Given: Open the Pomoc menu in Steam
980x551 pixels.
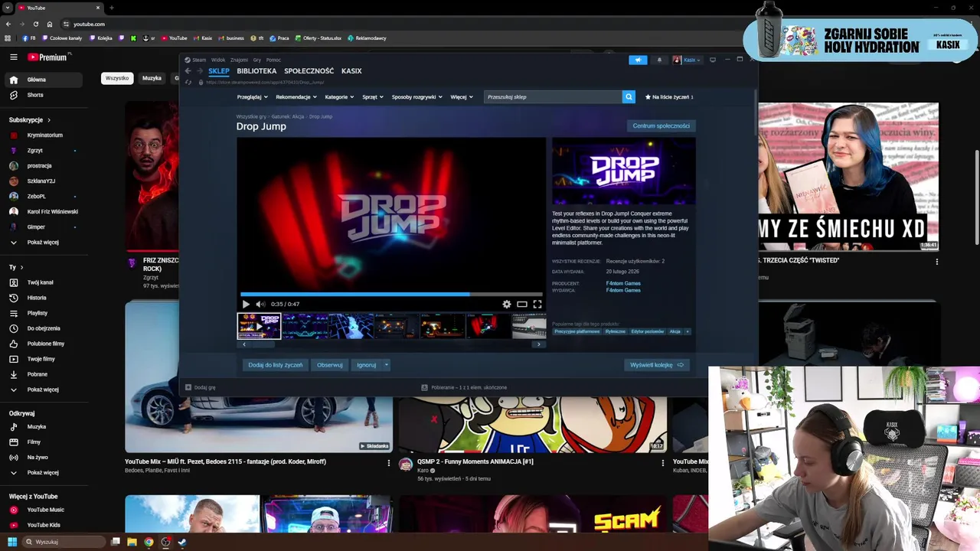Looking at the screenshot, I should 273,60.
